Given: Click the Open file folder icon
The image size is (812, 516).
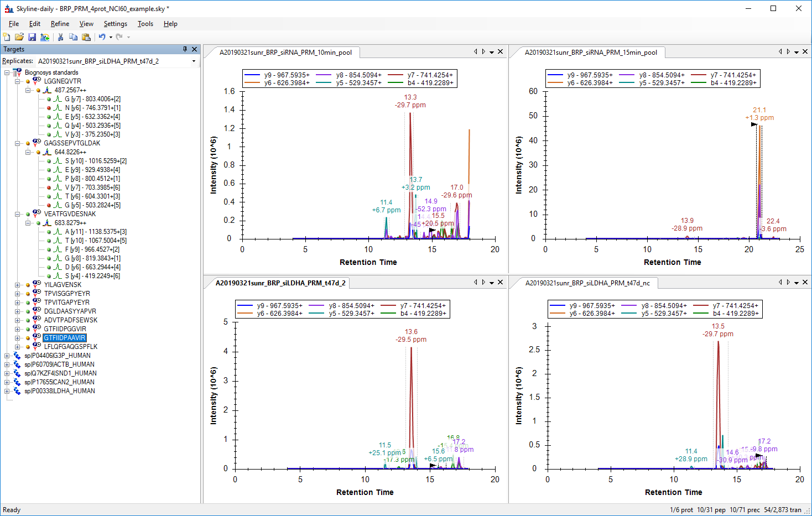Looking at the screenshot, I should (x=19, y=37).
